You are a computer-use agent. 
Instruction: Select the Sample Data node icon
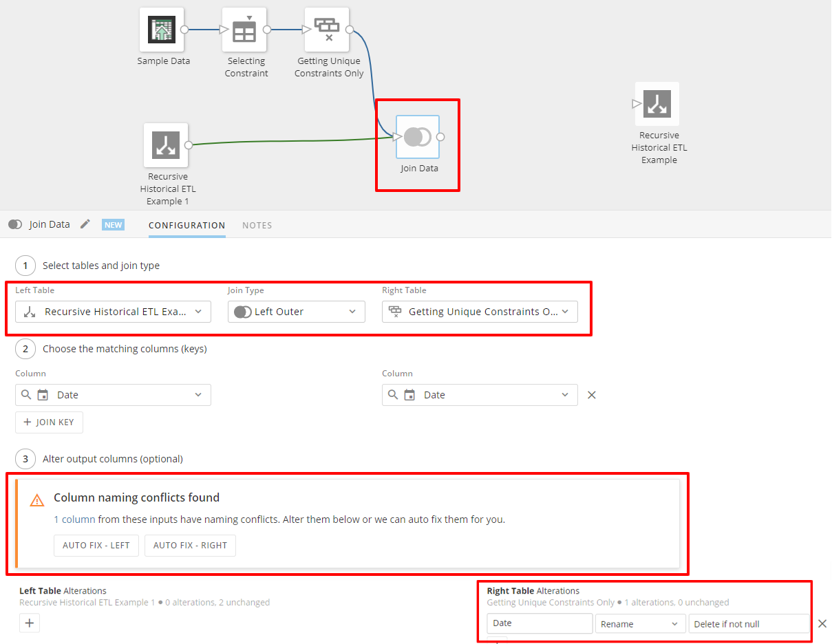pos(162,30)
